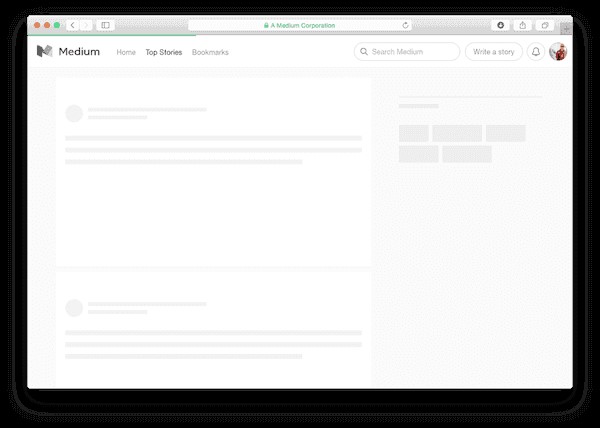Viewport: 600px width, 428px height.
Task: Open the user profile avatar
Action: (558, 52)
